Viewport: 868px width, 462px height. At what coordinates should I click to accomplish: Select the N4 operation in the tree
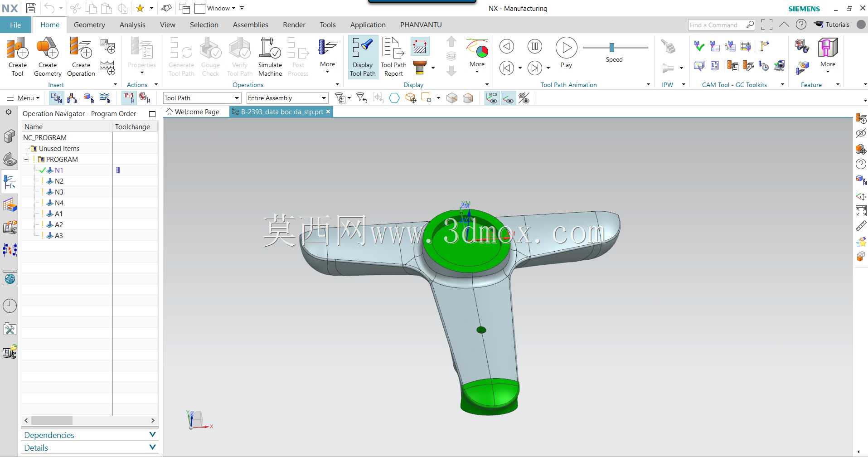(59, 203)
